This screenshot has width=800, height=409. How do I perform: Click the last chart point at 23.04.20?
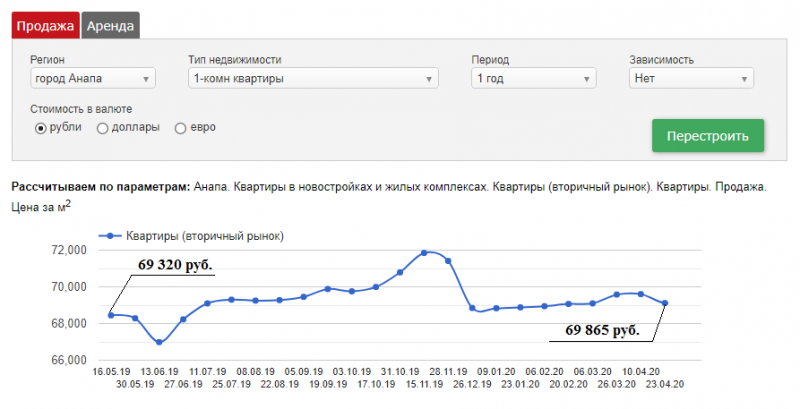tap(665, 303)
